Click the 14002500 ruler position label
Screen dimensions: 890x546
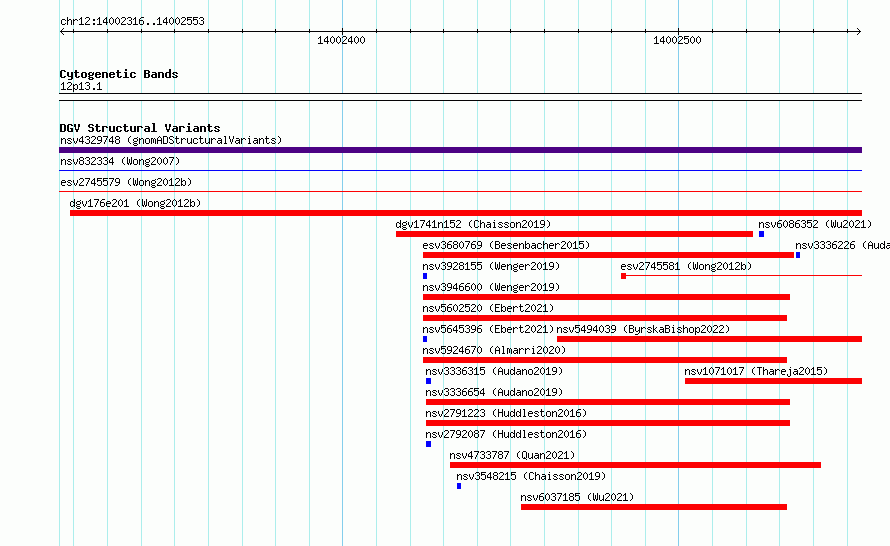(x=677, y=40)
